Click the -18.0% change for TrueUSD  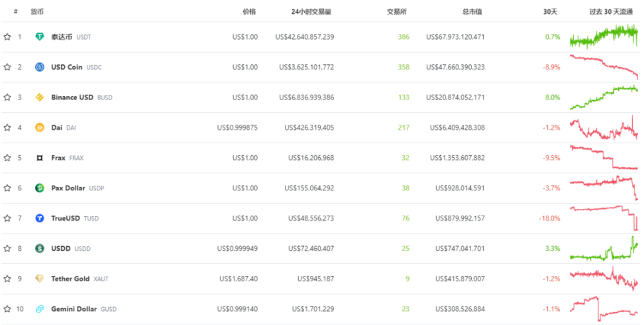(x=549, y=218)
